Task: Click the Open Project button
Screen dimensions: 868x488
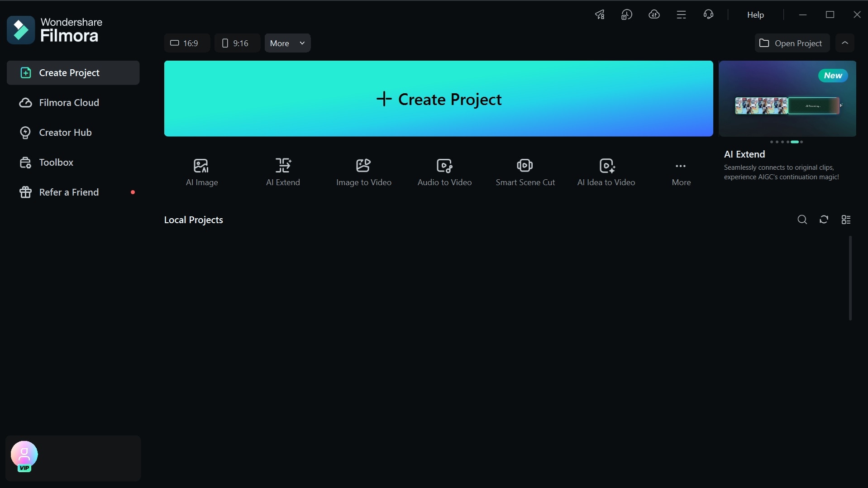Action: click(792, 43)
